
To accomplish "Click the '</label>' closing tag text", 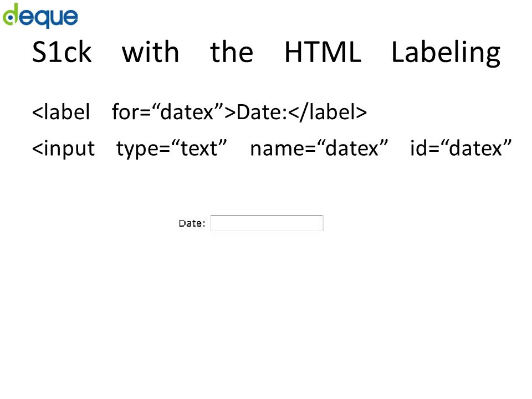I will (x=328, y=112).
